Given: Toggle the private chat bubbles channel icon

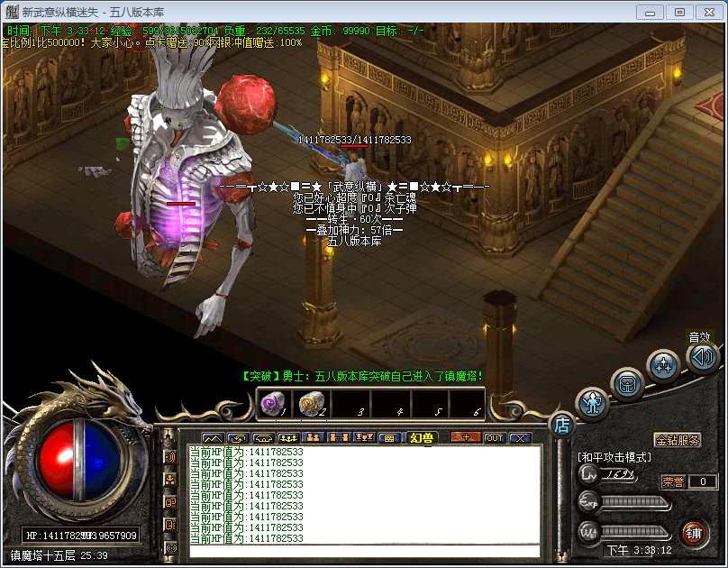Looking at the screenshot, I should click(170, 502).
